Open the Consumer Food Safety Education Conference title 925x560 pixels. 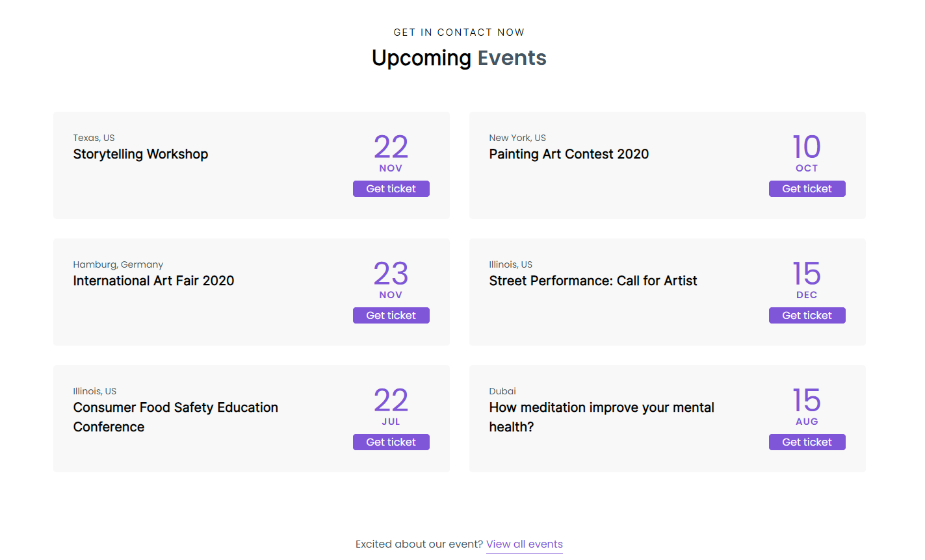coord(176,416)
